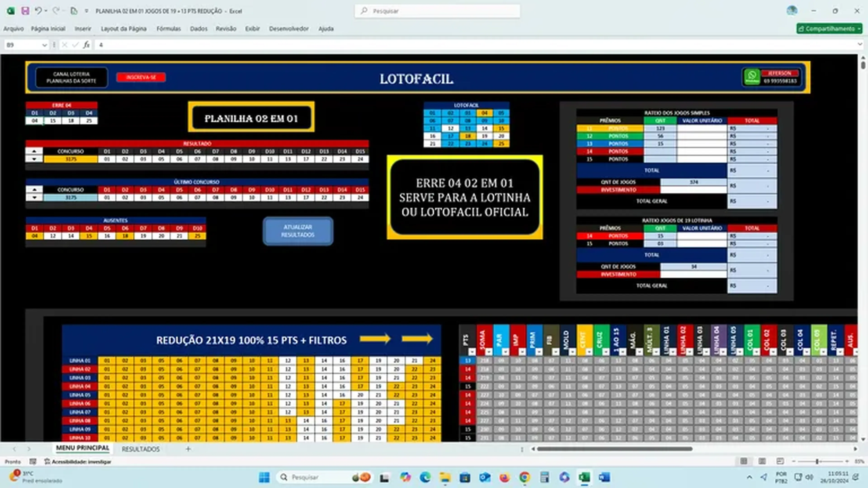This screenshot has width=868, height=488.
Task: Click the Pesquisar search box in title bar
Action: (437, 11)
